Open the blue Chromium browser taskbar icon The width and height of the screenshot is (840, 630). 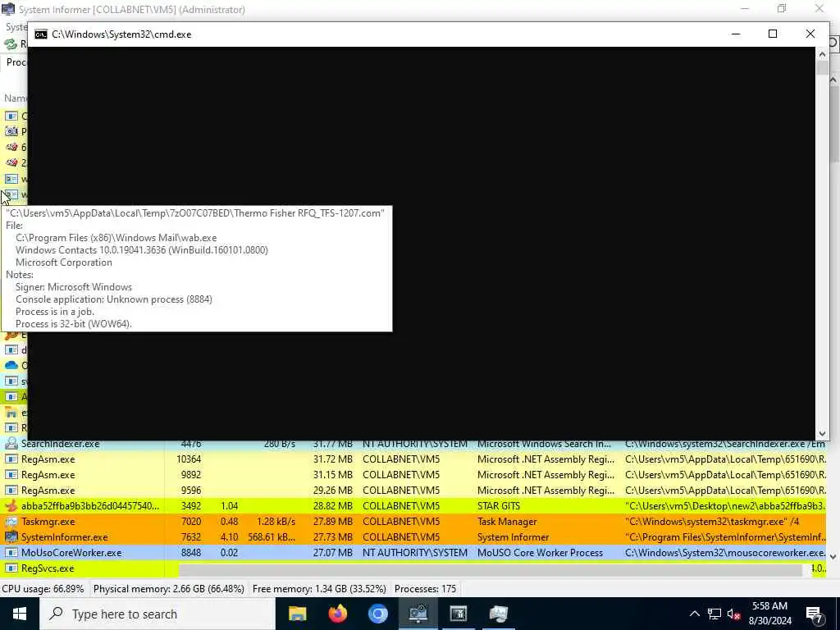377,614
